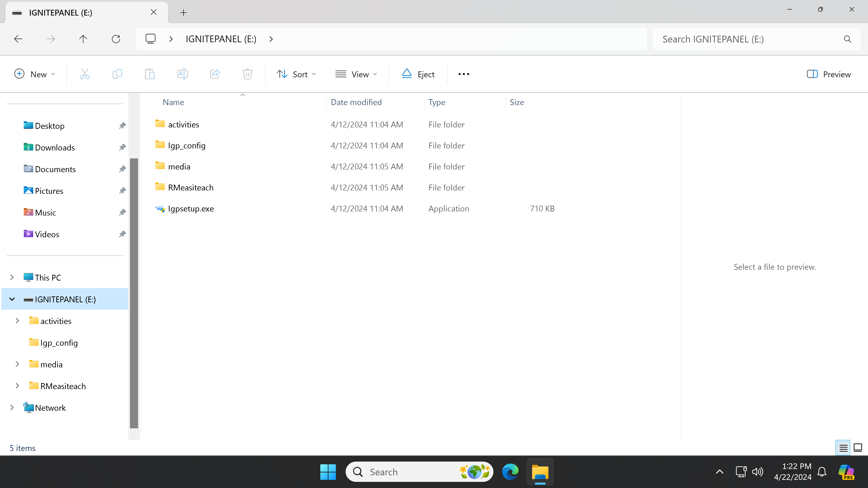
Task: Click the Copy icon in toolbar
Action: coord(117,74)
